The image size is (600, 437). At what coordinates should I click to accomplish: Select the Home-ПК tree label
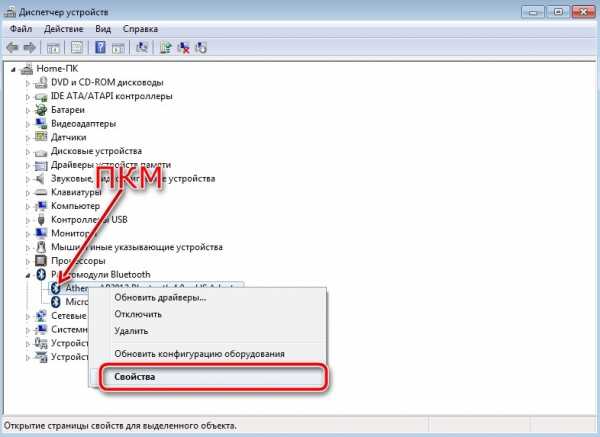click(57, 68)
